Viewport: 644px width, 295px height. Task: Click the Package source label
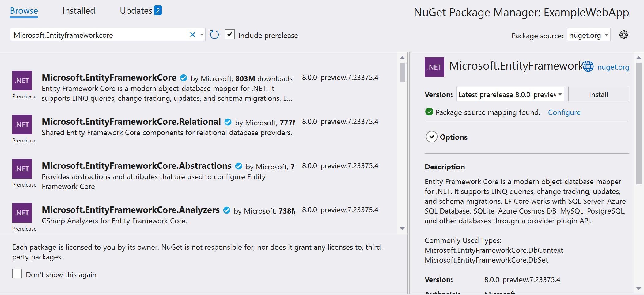(537, 36)
